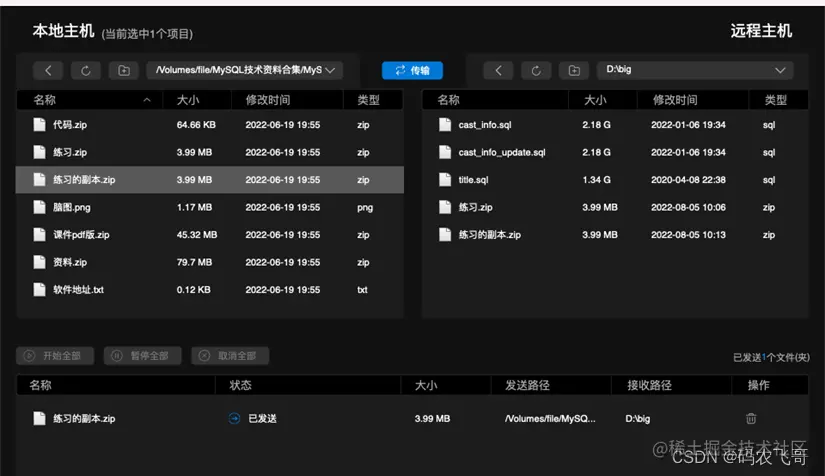Select local file 软件地址.txt
Image resolution: width=825 pixels, height=476 pixels.
point(210,290)
